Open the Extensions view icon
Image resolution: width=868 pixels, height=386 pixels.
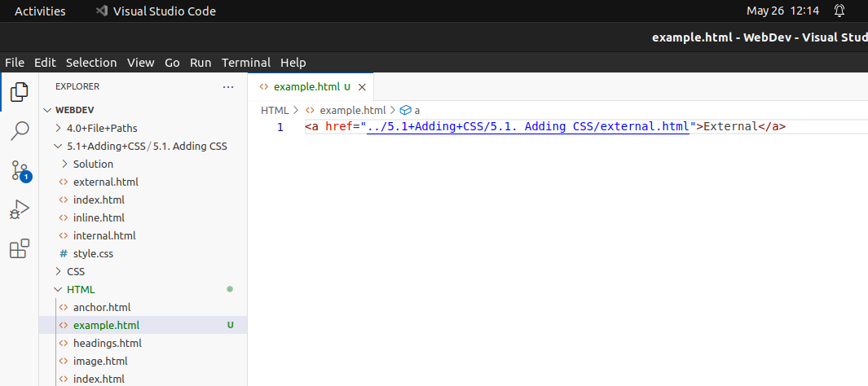[20, 249]
